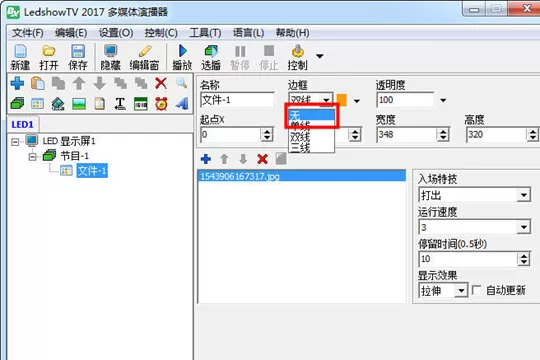Pick the orange border color swatch
This screenshot has width=540, height=360.
pyautogui.click(x=341, y=100)
